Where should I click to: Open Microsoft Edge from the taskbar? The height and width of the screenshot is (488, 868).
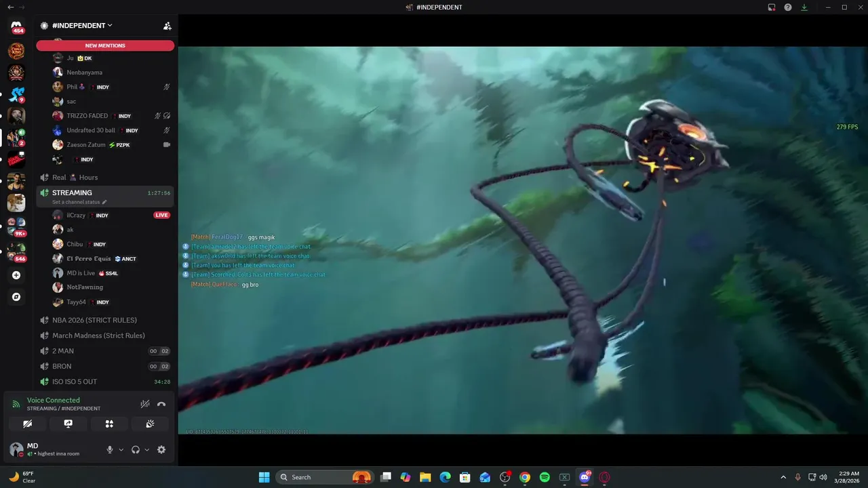tap(445, 477)
